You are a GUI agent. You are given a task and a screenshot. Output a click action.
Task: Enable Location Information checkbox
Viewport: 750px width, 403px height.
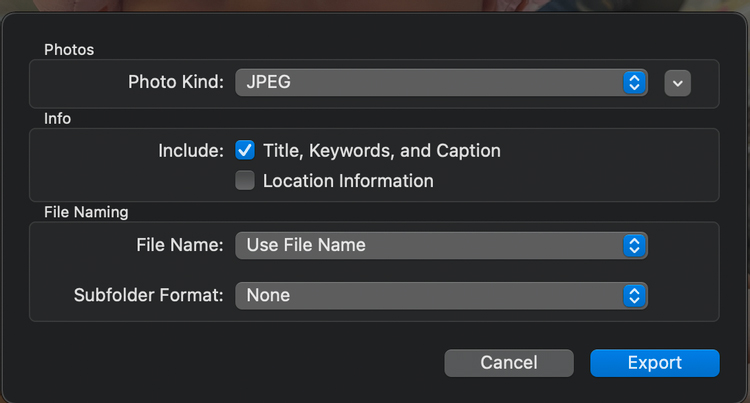coord(245,180)
